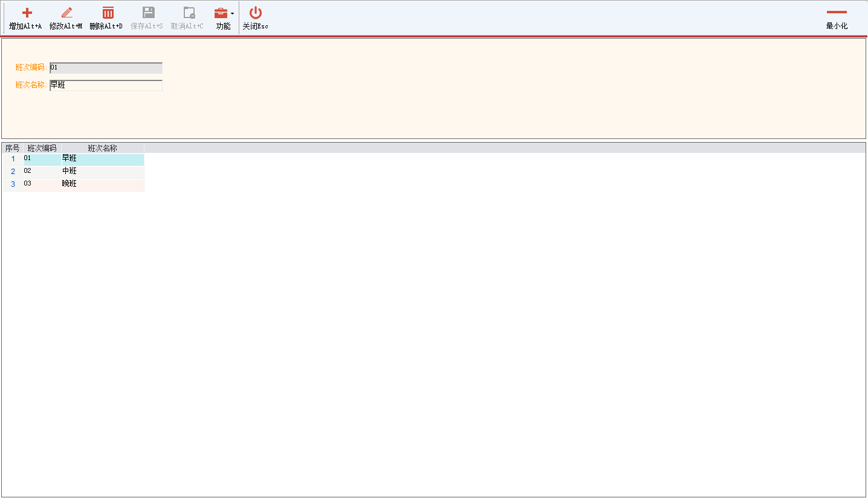The image size is (868, 498).
Task: Sort by the 序号 column header
Action: (x=13, y=148)
